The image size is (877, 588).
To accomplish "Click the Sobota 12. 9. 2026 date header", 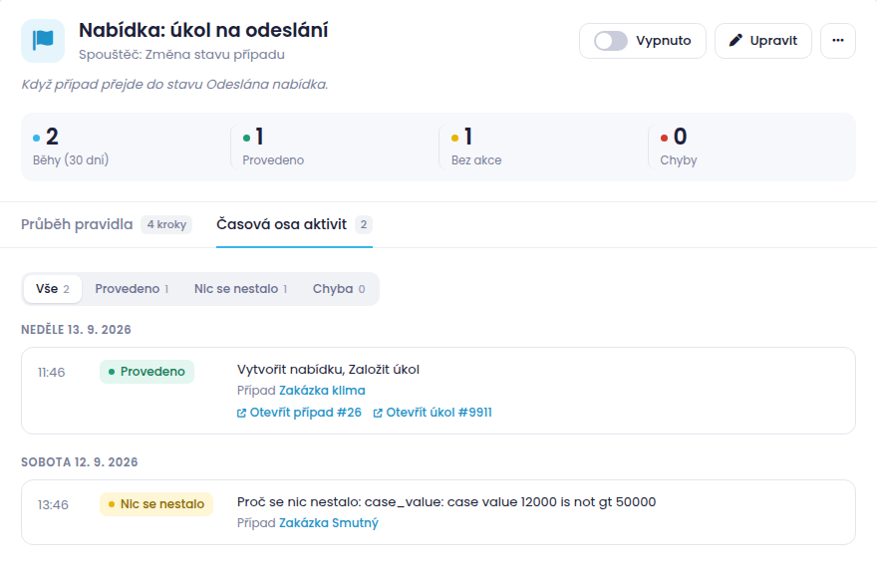I will pos(80,462).
